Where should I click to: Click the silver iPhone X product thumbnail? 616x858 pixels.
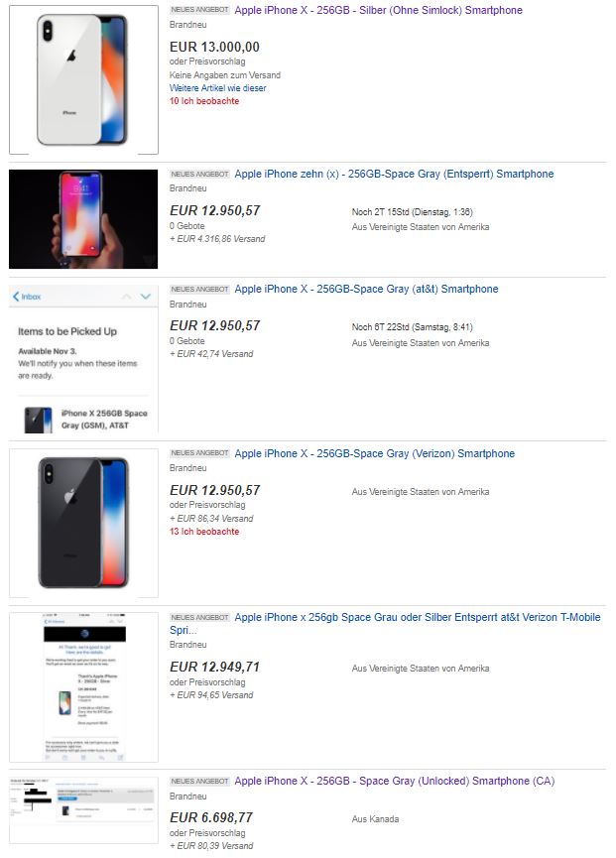click(83, 79)
